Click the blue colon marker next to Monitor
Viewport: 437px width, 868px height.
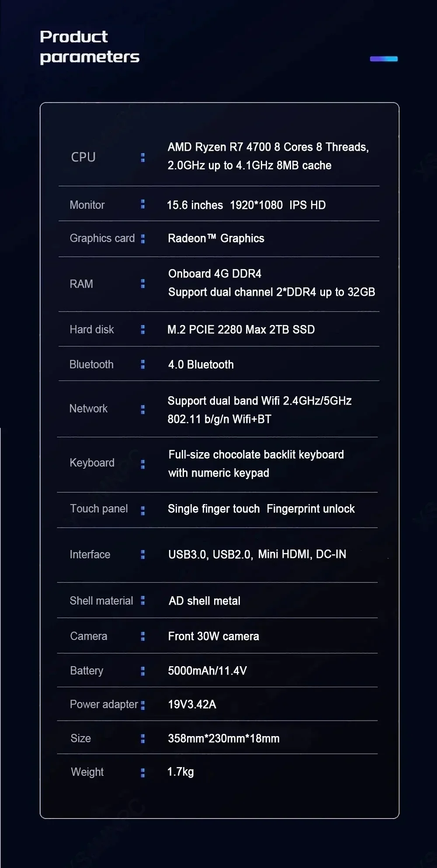142,204
